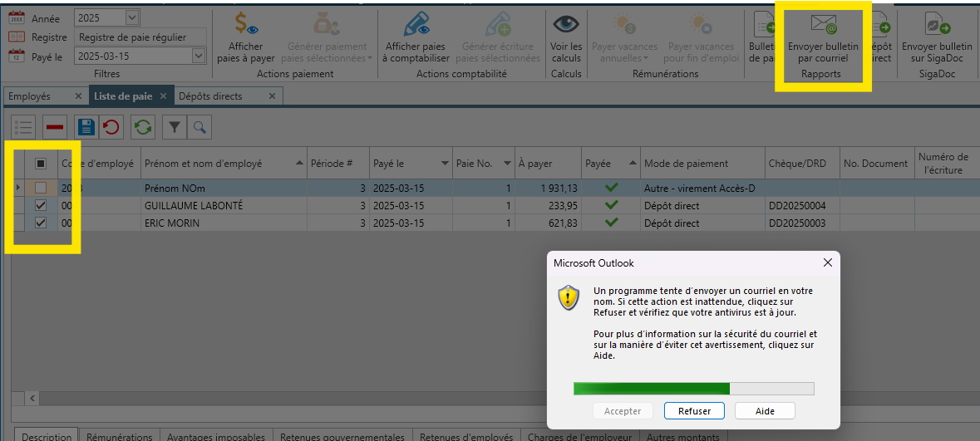Check the Prénom NOm row checkbox
The width and height of the screenshot is (980, 441).
(41, 188)
